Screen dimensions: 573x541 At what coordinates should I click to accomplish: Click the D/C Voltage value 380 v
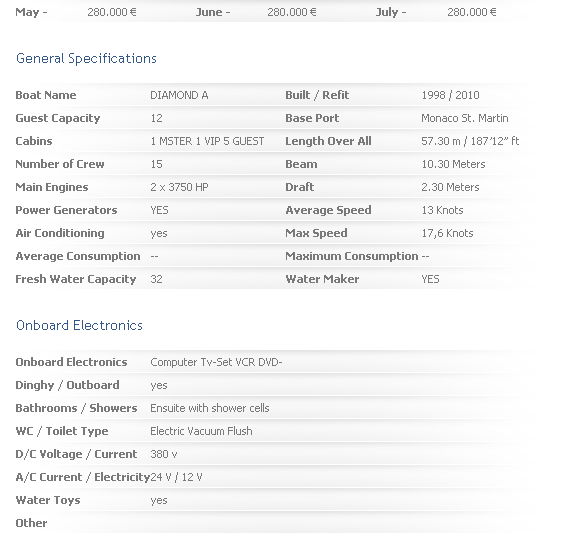point(164,455)
